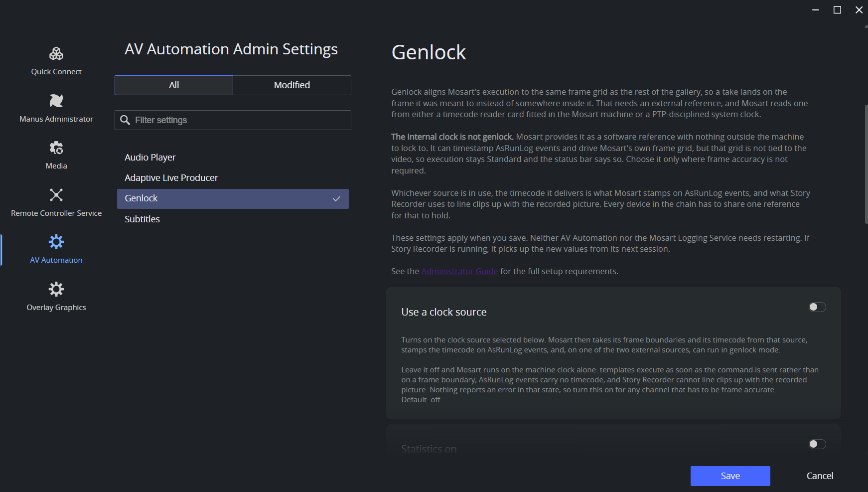The image size is (868, 492).
Task: Maximize the settings window
Action: [x=838, y=10]
